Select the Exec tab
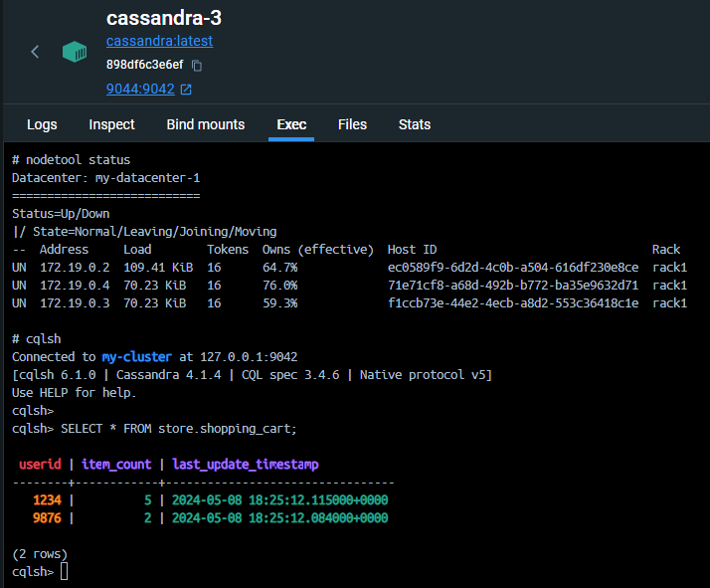Screen dimensions: 710x588 tap(291, 124)
